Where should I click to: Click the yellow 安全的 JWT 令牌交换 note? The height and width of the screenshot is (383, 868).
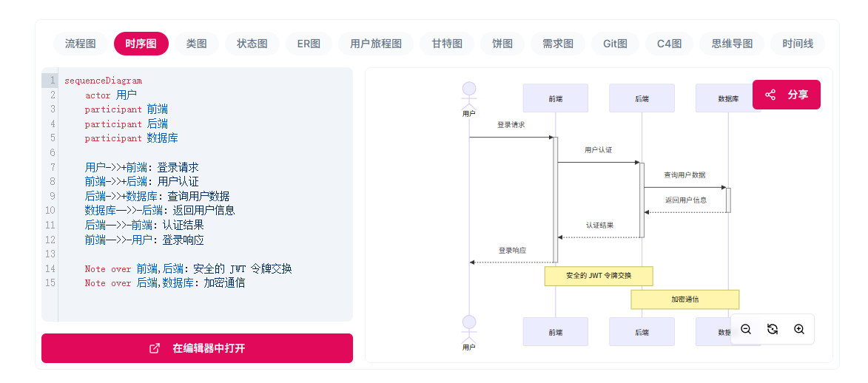pos(599,276)
